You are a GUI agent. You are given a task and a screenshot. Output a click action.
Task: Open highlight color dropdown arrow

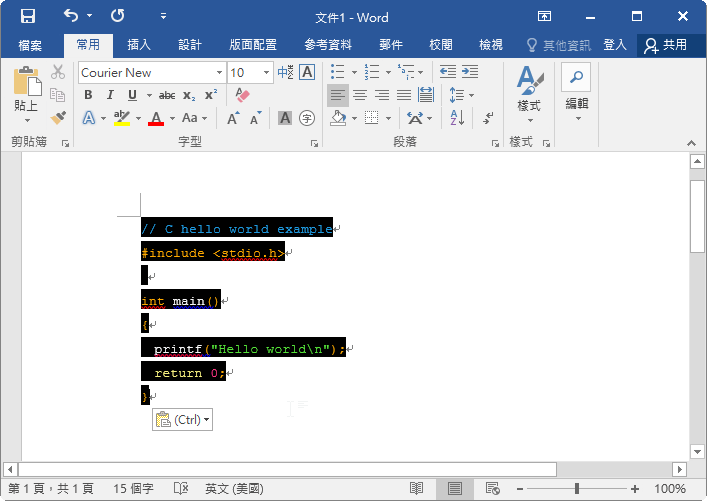coord(138,119)
